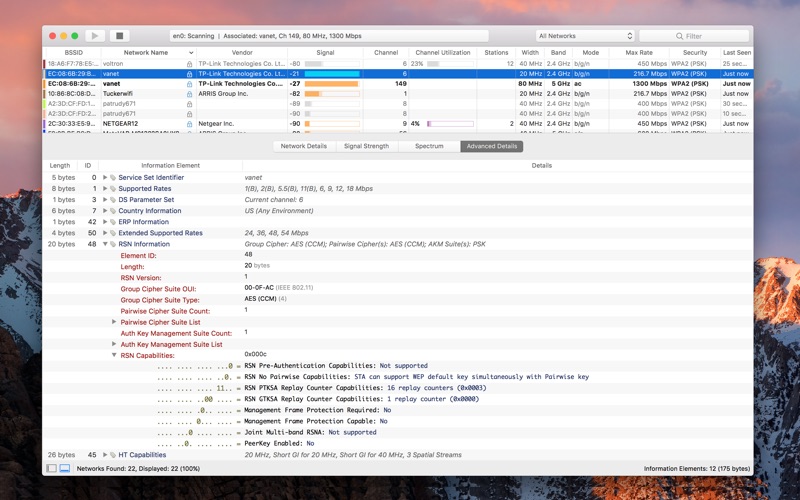The height and width of the screenshot is (500, 800).
Task: Click the orange color marker of Tuckerwifi row
Action: (44, 94)
